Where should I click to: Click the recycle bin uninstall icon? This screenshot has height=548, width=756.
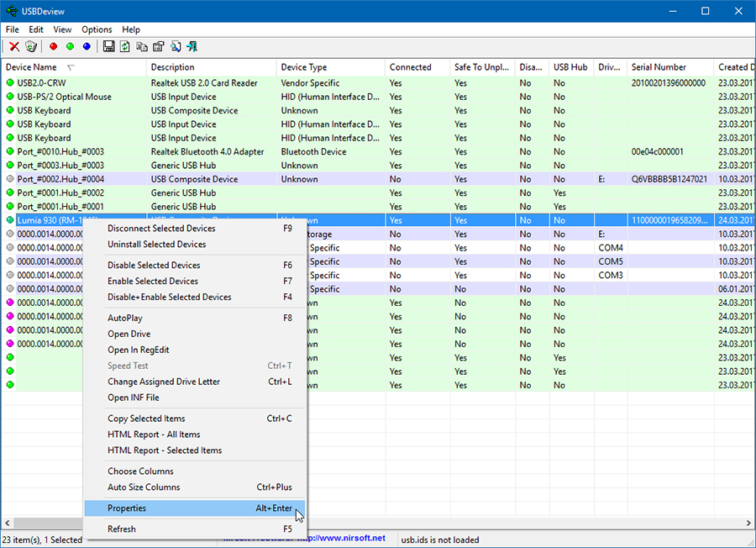click(31, 46)
